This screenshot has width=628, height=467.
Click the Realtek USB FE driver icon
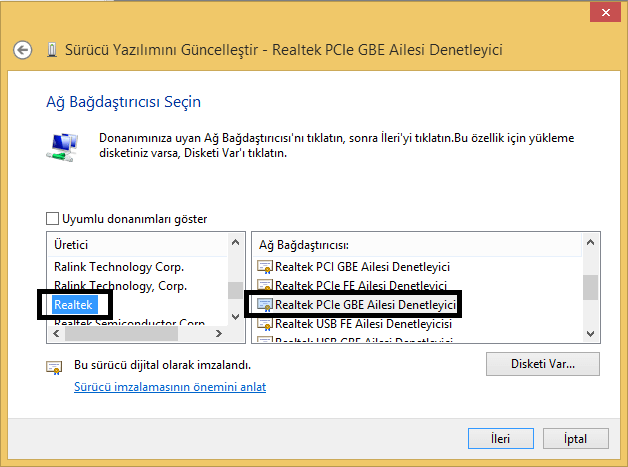tap(265, 324)
